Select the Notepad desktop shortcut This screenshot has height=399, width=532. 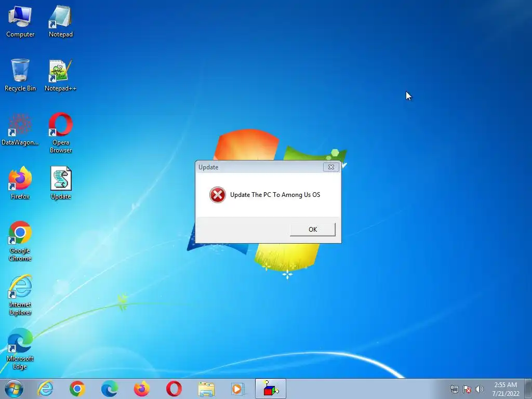point(60,22)
